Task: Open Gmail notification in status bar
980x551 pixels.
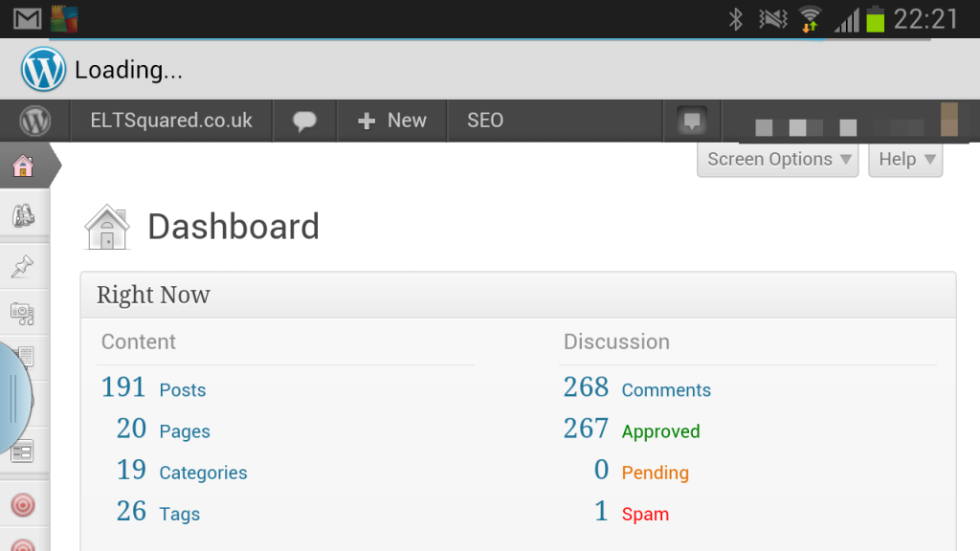Action: point(28,19)
